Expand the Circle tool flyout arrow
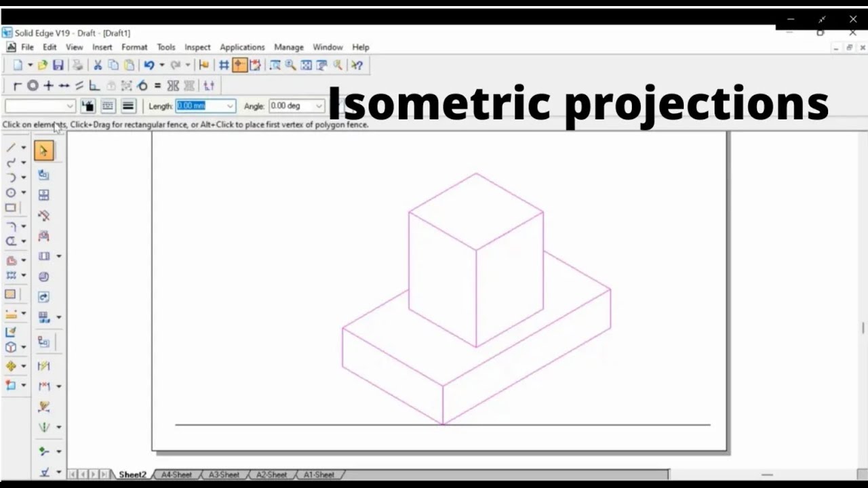This screenshot has width=868, height=488. [24, 193]
